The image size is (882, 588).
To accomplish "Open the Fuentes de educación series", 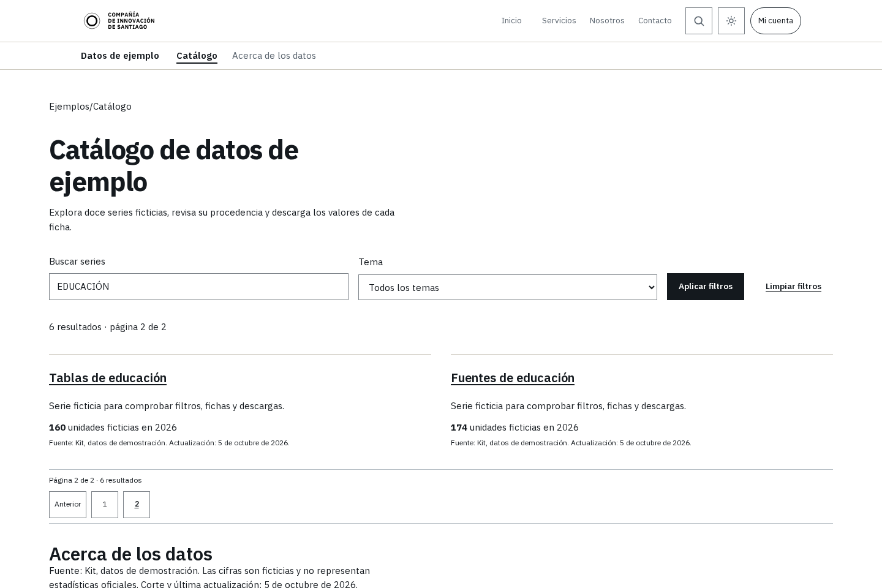I will [513, 378].
